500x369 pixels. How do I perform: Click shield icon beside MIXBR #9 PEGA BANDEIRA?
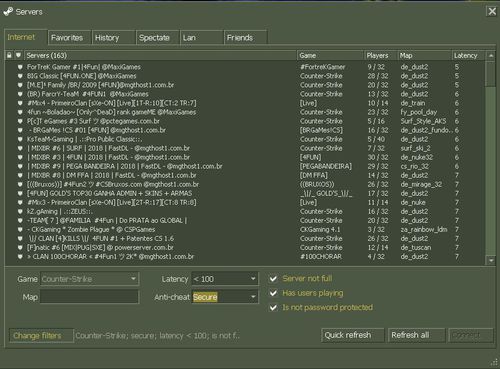click(x=20, y=166)
